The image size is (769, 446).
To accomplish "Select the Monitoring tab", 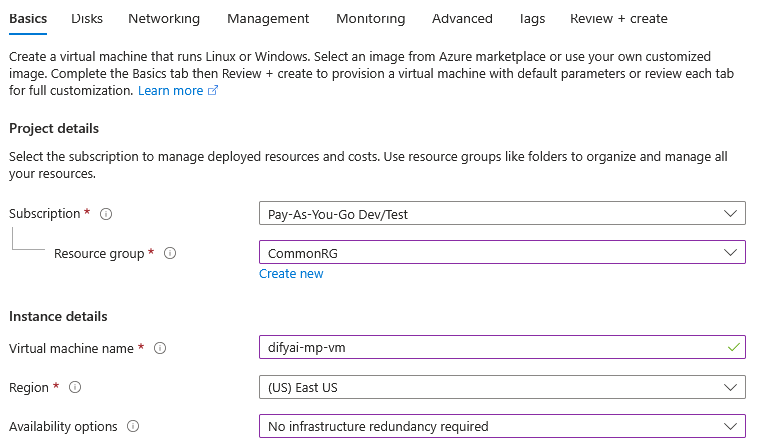I will tap(370, 19).
